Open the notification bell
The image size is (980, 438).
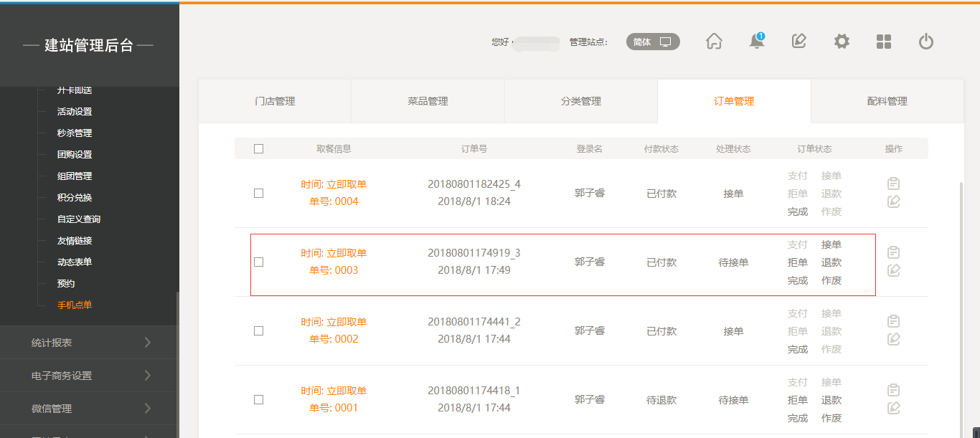(x=756, y=42)
